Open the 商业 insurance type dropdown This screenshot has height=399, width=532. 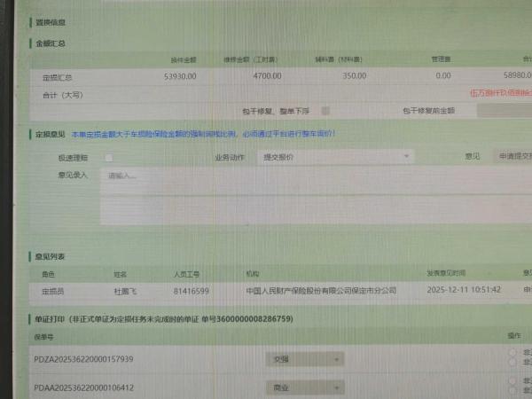[305, 387]
